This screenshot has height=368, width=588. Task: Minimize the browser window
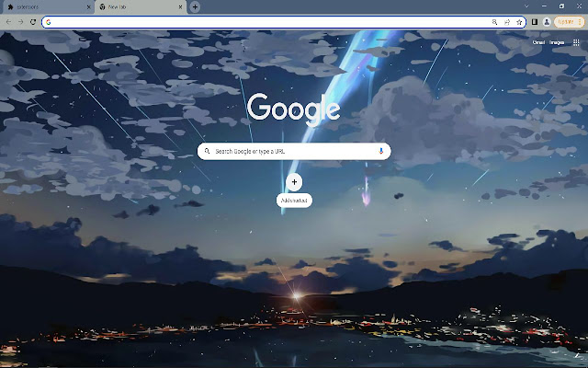tap(544, 6)
